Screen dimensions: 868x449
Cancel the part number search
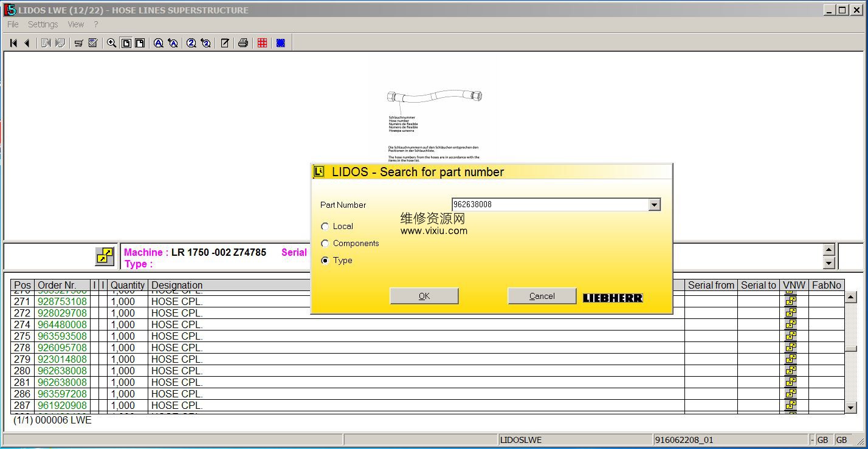542,296
